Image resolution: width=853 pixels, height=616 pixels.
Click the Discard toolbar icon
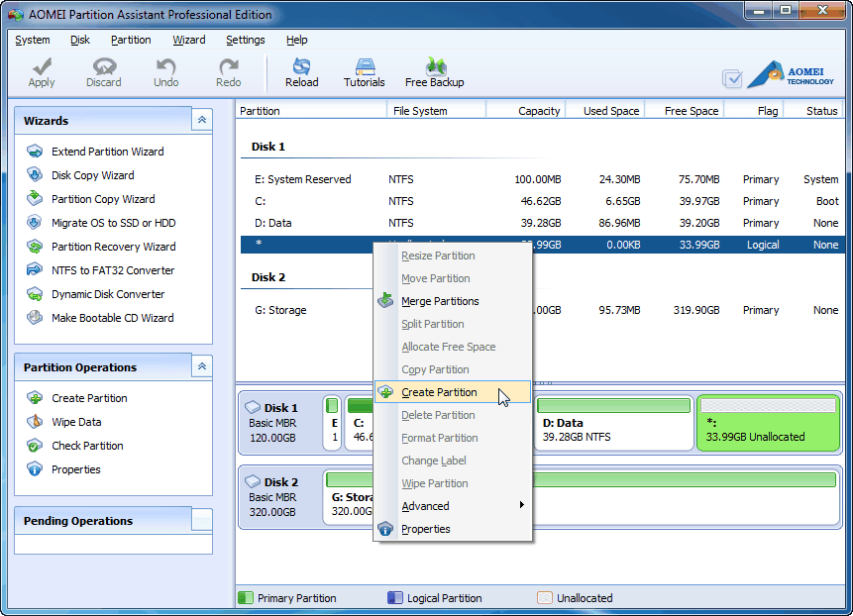[104, 66]
